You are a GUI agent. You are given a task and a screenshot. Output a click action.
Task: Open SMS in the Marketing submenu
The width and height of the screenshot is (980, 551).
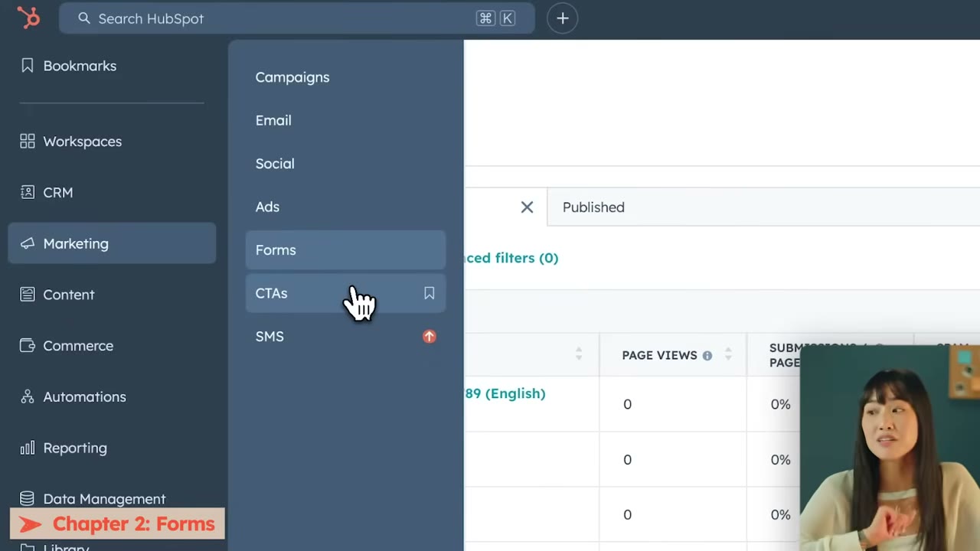(345, 337)
